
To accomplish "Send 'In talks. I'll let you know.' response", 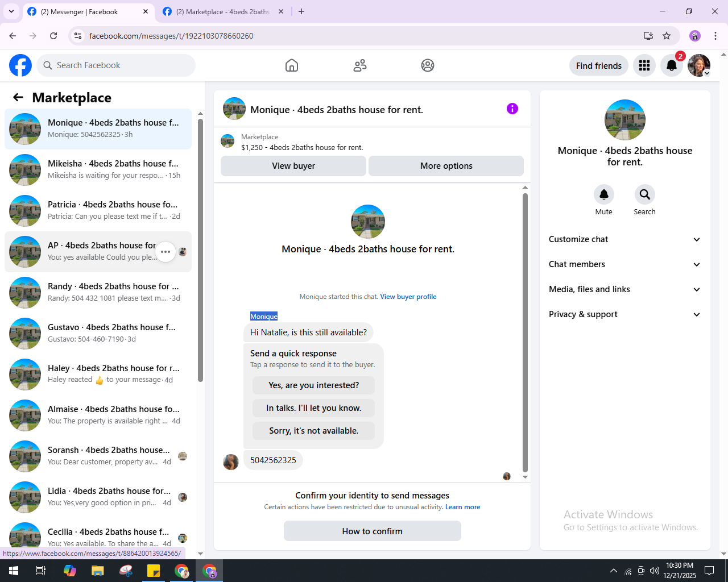I will pyautogui.click(x=314, y=408).
